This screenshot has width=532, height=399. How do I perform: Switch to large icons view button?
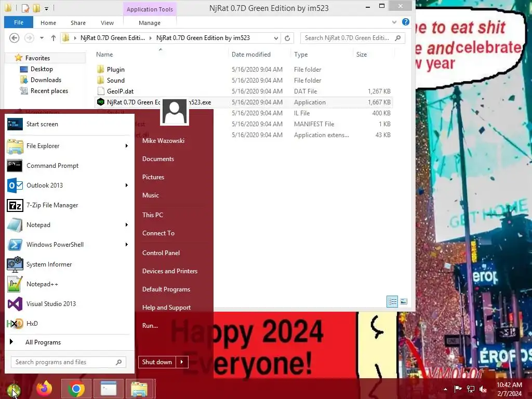point(403,301)
